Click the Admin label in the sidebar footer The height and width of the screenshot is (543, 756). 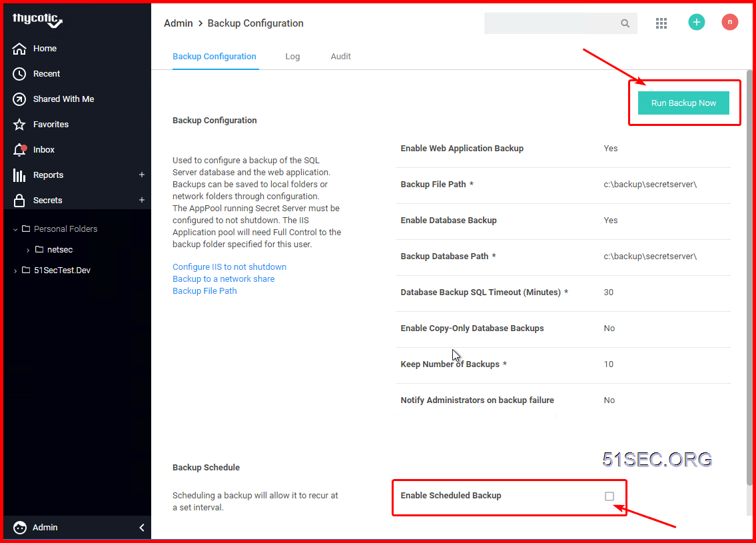point(45,528)
